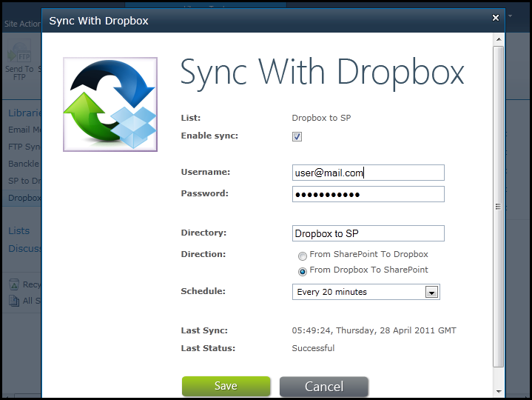Screen dimensions: 532x400
Task: Open the Banckle library link in sidebar
Action: click(x=24, y=164)
